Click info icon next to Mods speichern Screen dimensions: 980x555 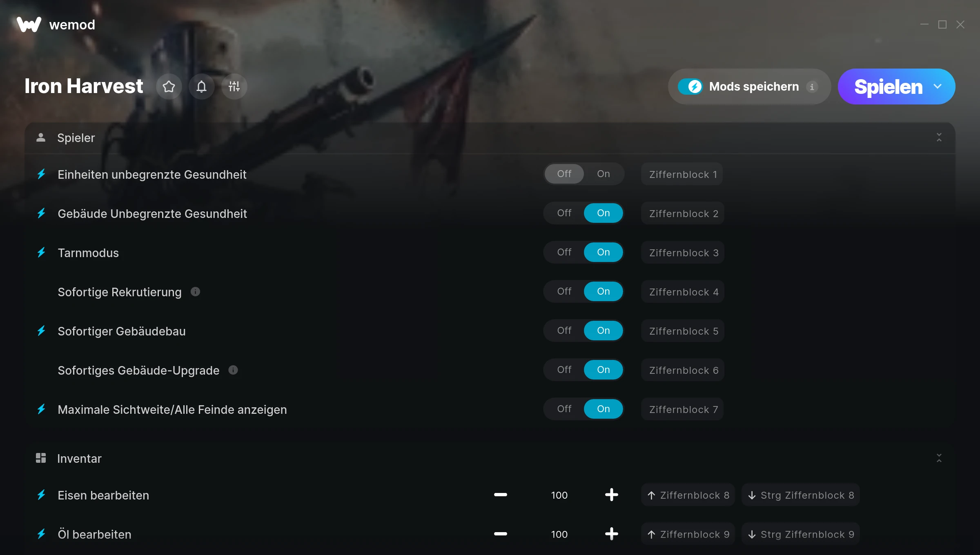coord(812,87)
